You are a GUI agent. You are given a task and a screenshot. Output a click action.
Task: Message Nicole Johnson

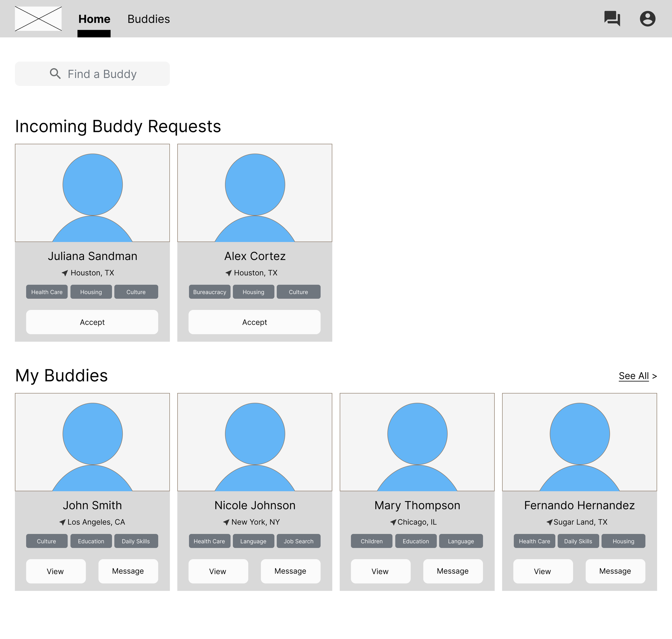[x=290, y=571]
